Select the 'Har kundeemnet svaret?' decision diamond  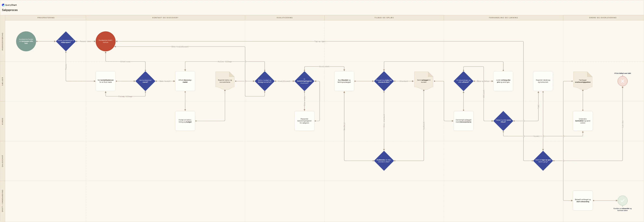click(145, 81)
